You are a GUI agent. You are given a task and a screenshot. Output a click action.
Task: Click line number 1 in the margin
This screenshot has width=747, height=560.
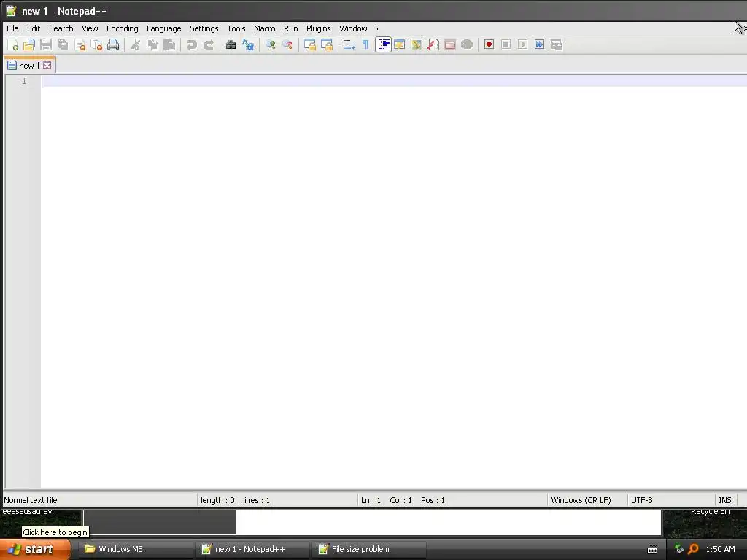point(24,81)
